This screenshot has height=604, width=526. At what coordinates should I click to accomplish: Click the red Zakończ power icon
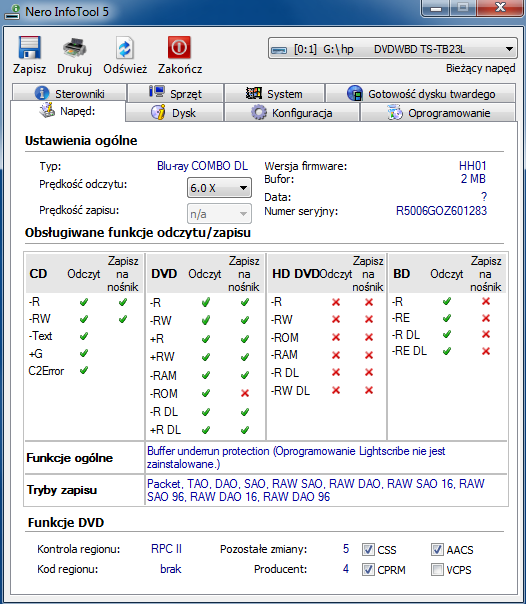point(179,47)
